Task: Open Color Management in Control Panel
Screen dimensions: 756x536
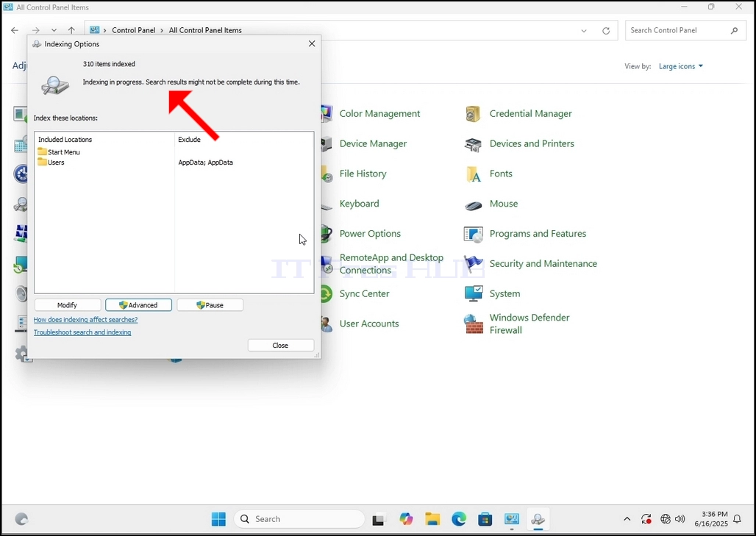Action: (379, 114)
